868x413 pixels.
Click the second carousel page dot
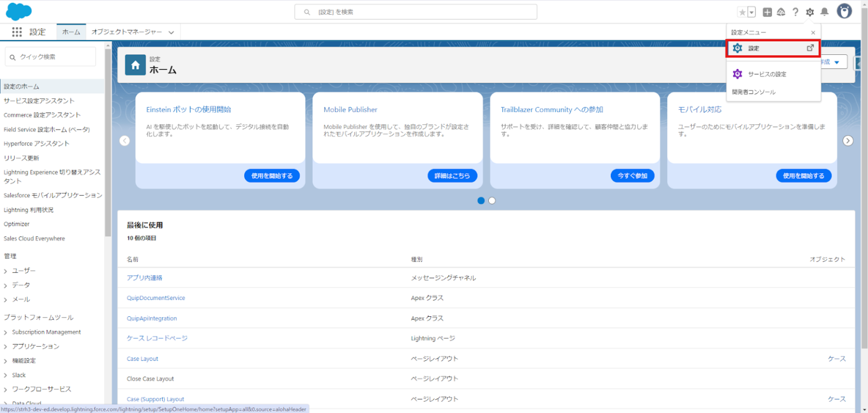(x=492, y=200)
